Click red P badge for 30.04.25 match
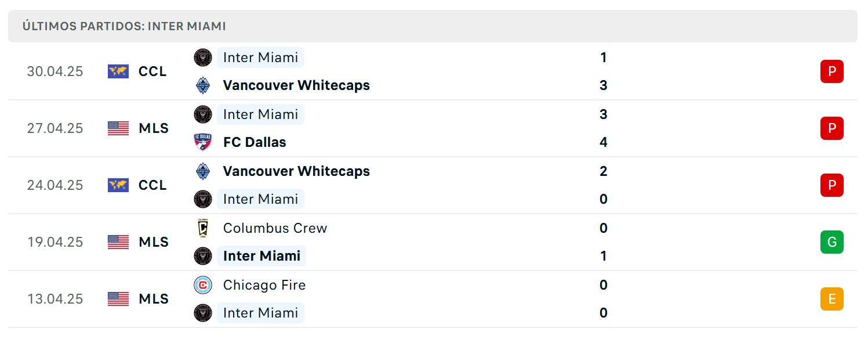 [x=832, y=71]
